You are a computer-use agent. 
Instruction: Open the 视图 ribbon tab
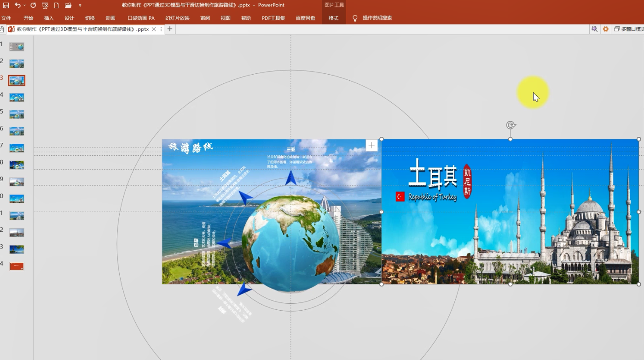pos(226,18)
